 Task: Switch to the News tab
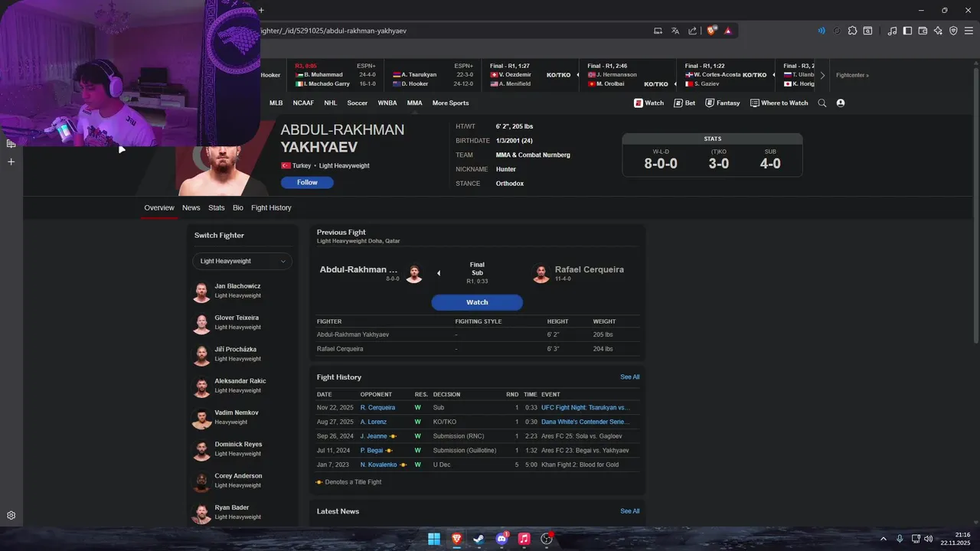tap(191, 207)
